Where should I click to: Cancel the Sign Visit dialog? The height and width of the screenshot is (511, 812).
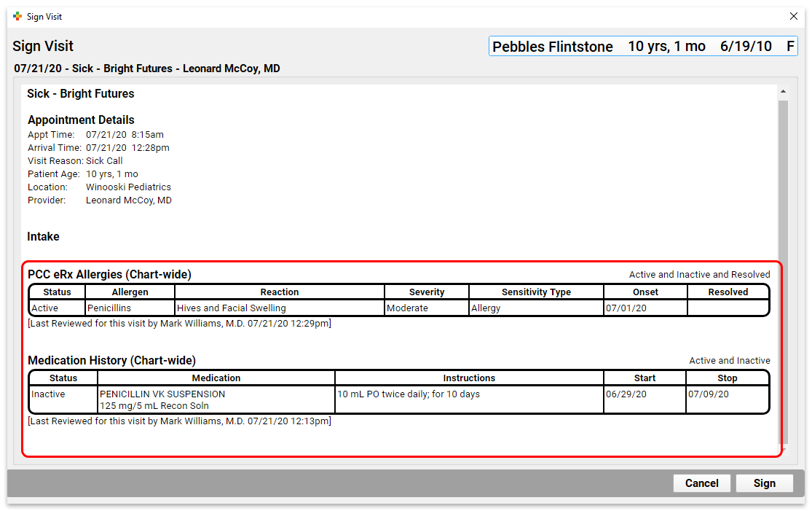(702, 483)
